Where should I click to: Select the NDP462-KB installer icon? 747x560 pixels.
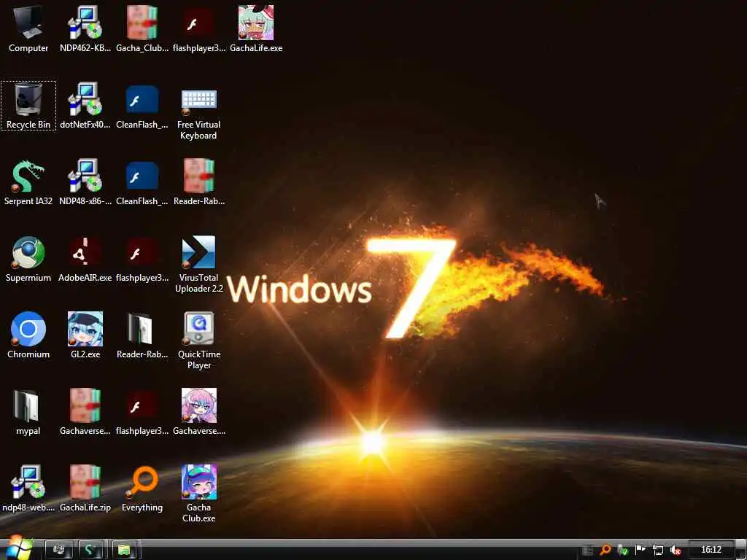[x=85, y=29]
